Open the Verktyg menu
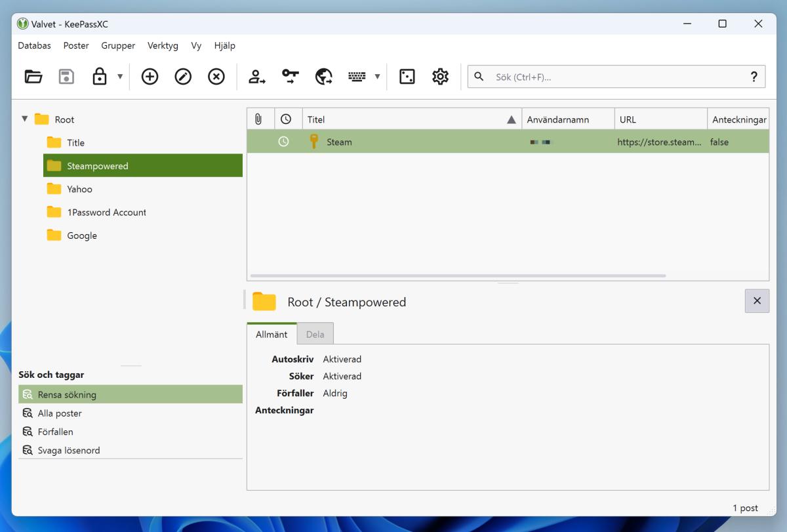The image size is (787, 532). click(163, 46)
